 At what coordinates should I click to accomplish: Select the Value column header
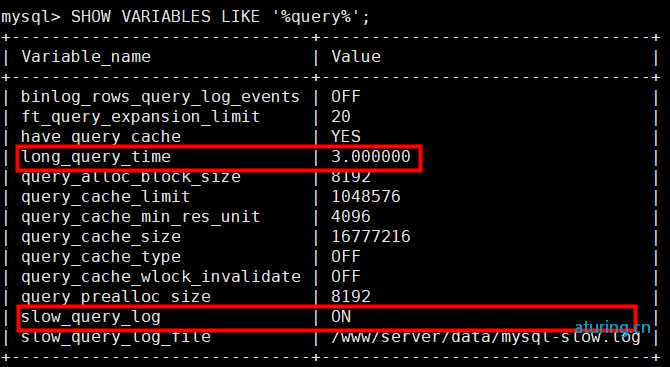click(x=356, y=56)
